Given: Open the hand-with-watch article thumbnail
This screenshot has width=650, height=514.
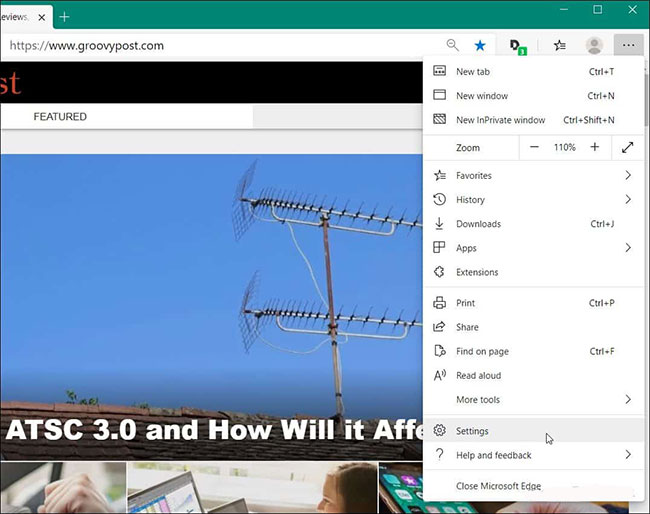Looking at the screenshot, I should (x=63, y=488).
